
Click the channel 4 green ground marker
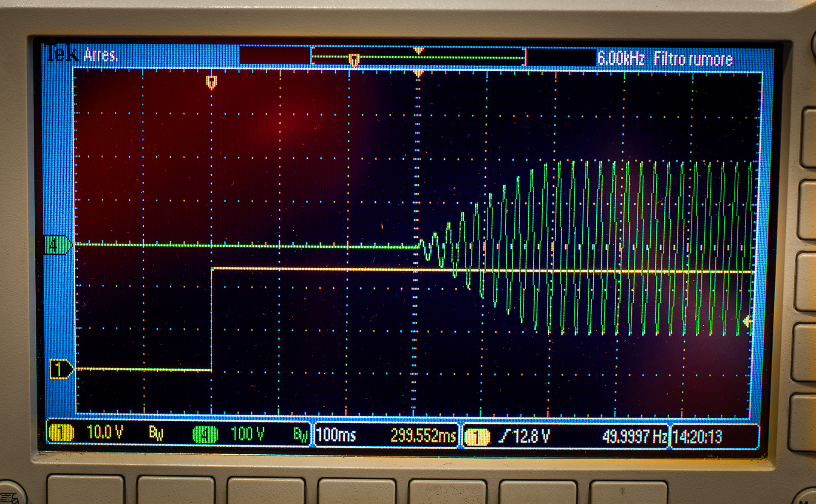[57, 245]
